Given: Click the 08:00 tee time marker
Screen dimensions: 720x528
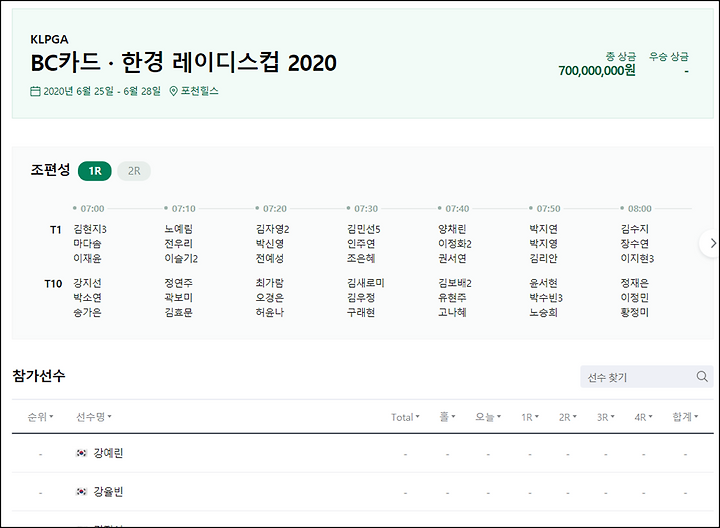Looking at the screenshot, I should 636,208.
